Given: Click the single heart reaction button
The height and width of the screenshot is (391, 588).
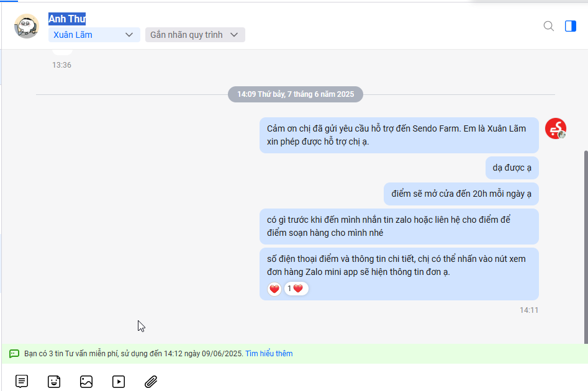Looking at the screenshot, I should [274, 289].
